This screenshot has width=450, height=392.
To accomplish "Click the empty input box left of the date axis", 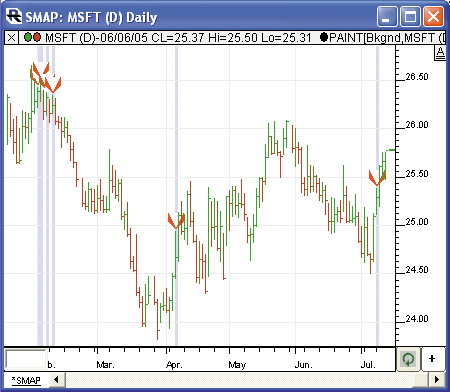I will click(26, 359).
